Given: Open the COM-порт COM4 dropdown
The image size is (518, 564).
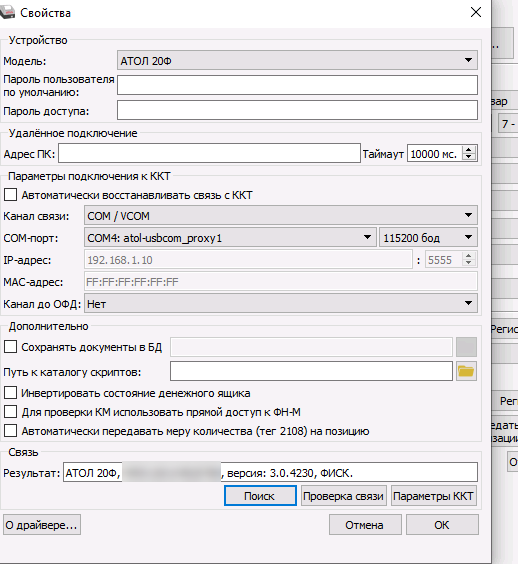Looking at the screenshot, I should 230,237.
